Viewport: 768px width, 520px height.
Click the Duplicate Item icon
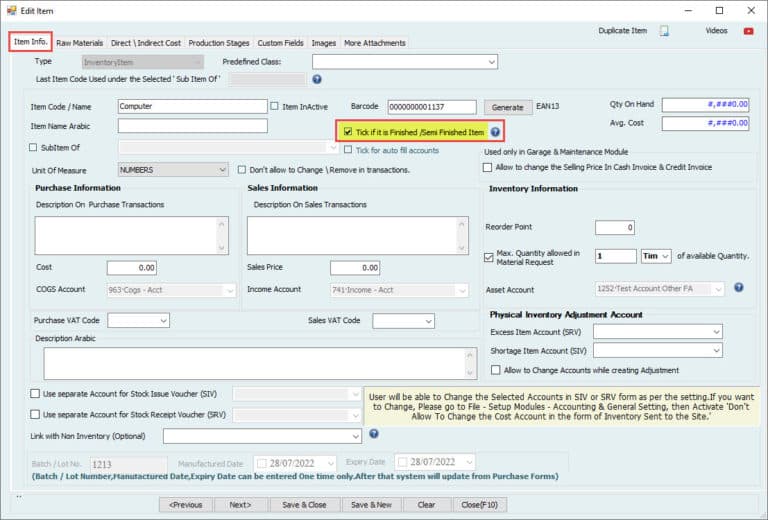[x=664, y=31]
